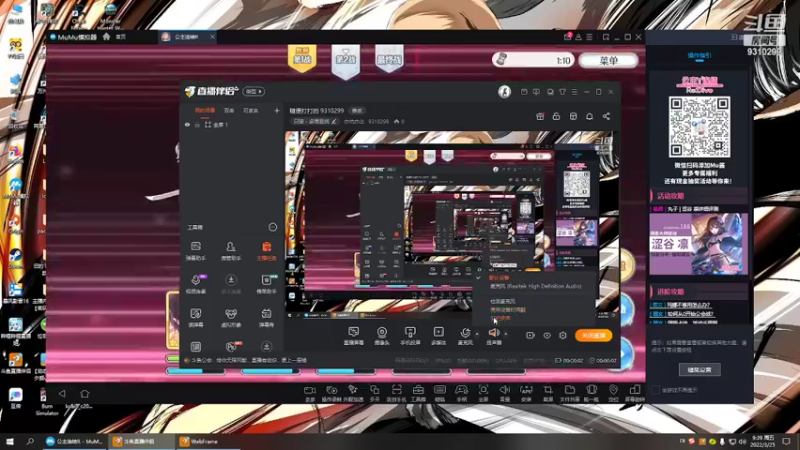Screen dimensions: 800x450
Task: Edit the desktop game category pill
Action: tap(315, 121)
